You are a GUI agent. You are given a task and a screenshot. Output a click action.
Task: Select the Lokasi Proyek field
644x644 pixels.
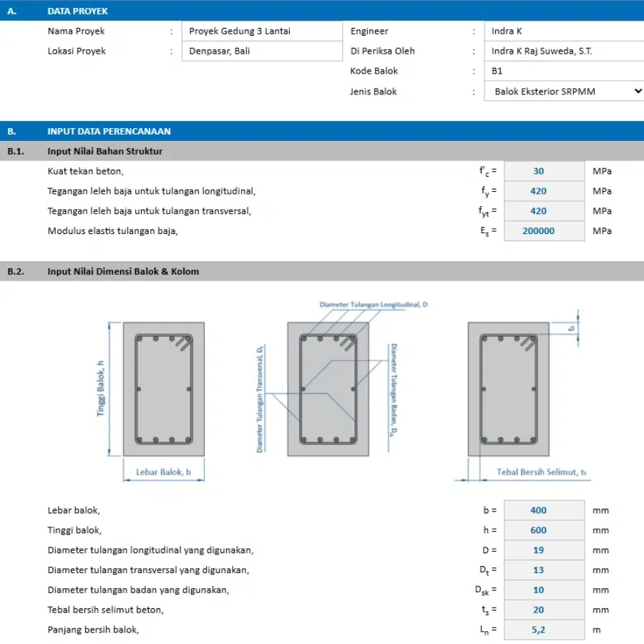point(262,51)
